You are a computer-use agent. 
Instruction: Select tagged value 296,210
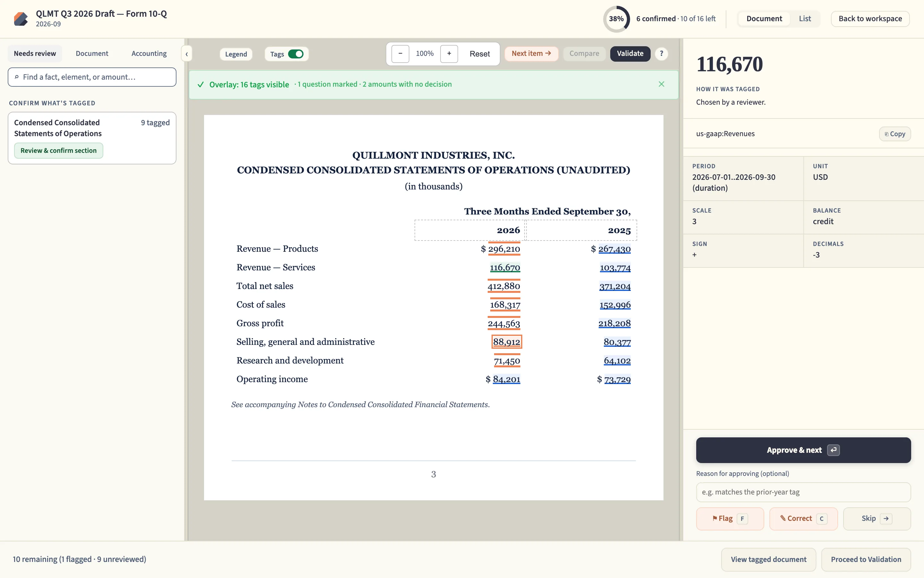504,249
